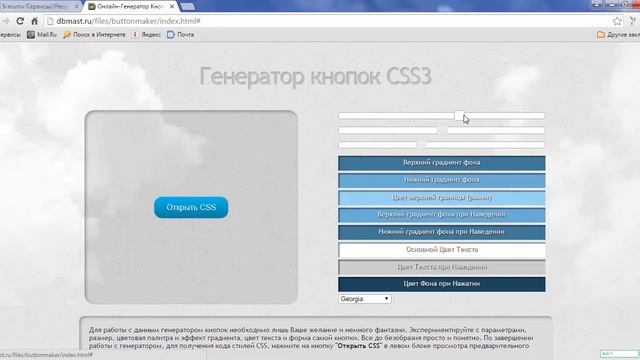Switch to the first browser tab
640x360 pixels.
(x=40, y=7)
